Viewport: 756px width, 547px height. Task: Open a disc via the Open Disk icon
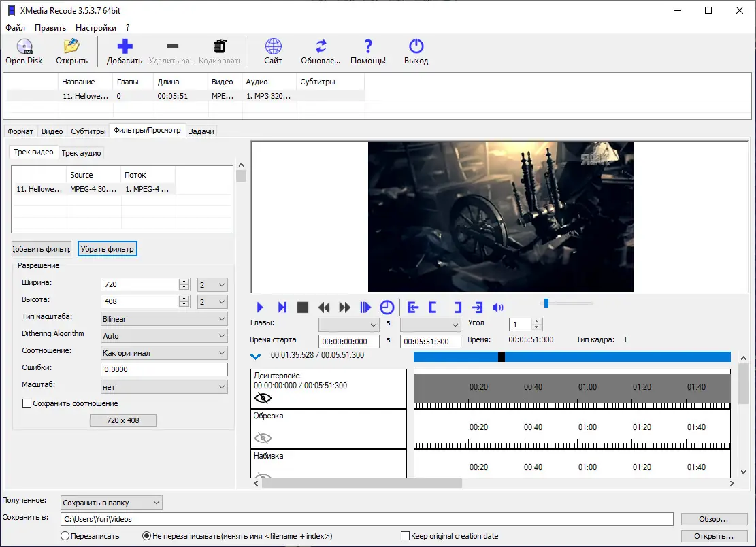click(24, 48)
